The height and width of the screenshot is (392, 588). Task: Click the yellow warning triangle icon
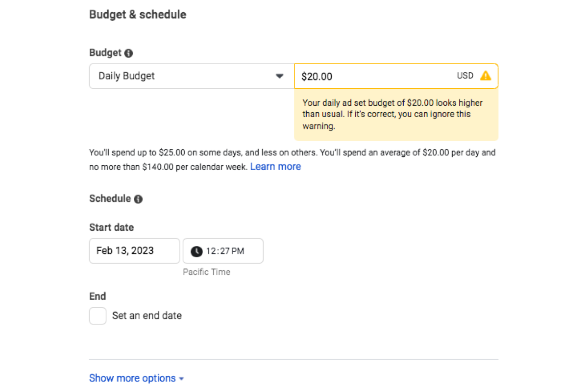point(485,75)
